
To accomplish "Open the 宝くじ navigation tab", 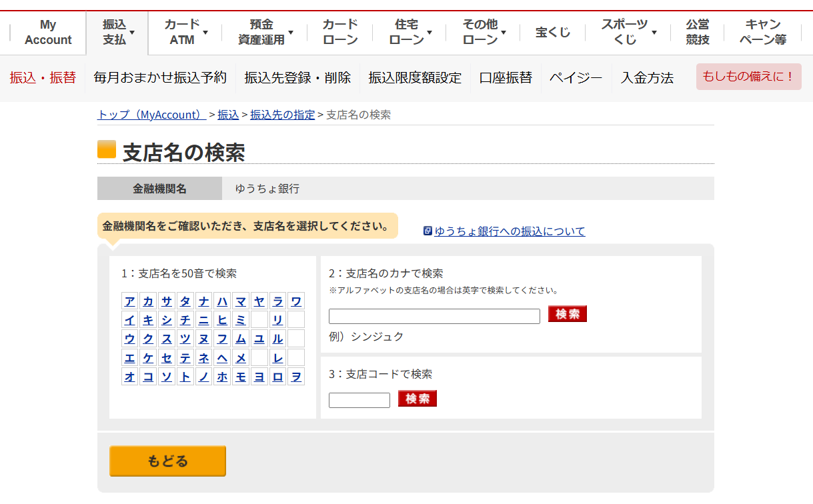I will point(552,32).
